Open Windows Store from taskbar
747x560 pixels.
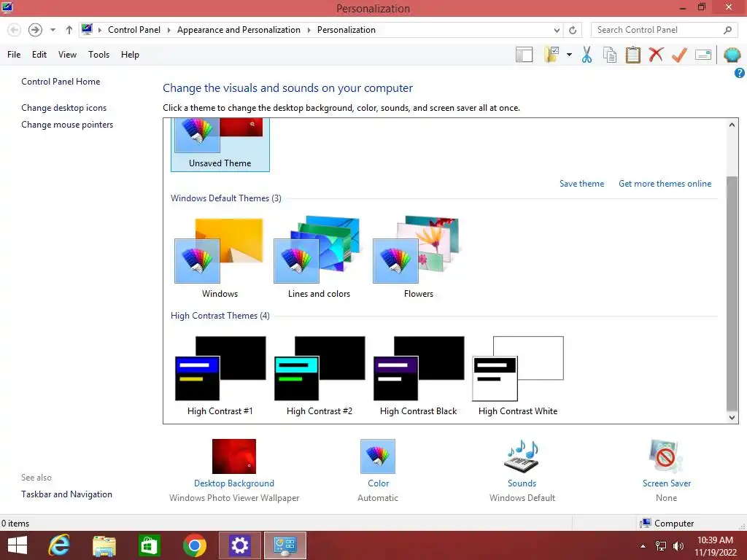(149, 545)
